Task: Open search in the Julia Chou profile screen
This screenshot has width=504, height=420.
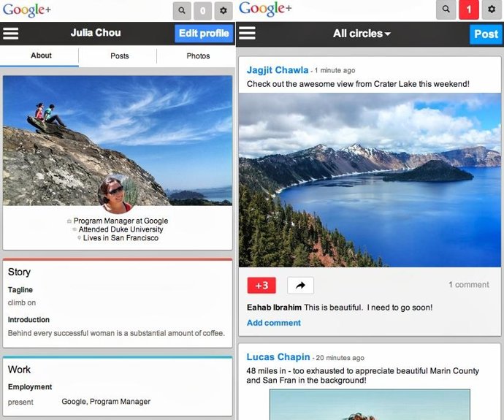Action: (x=182, y=11)
